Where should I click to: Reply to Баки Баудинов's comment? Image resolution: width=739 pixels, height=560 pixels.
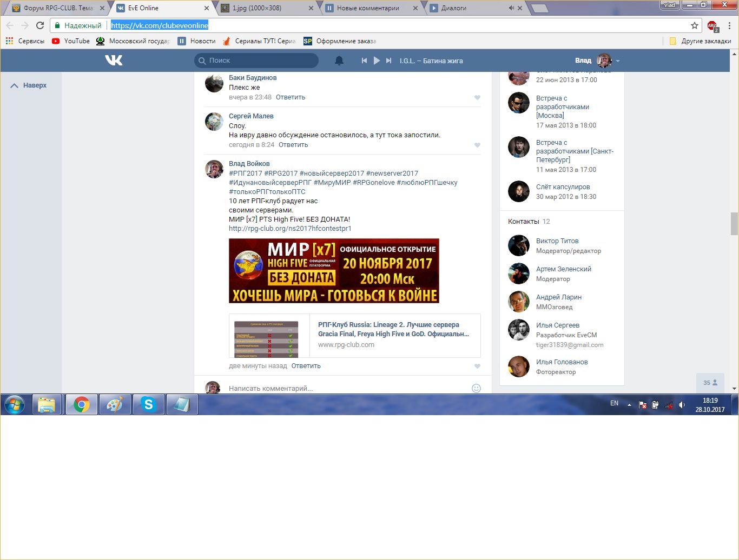coord(291,97)
